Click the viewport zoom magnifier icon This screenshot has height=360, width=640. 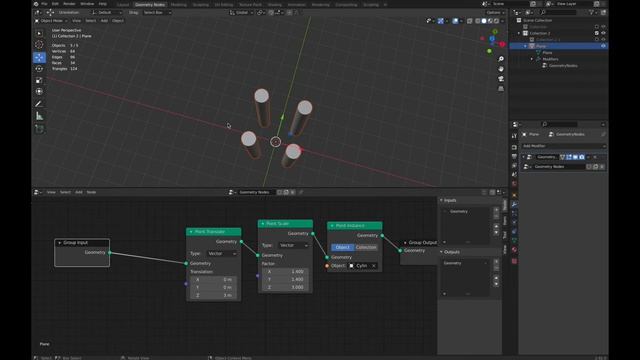tap(501, 59)
